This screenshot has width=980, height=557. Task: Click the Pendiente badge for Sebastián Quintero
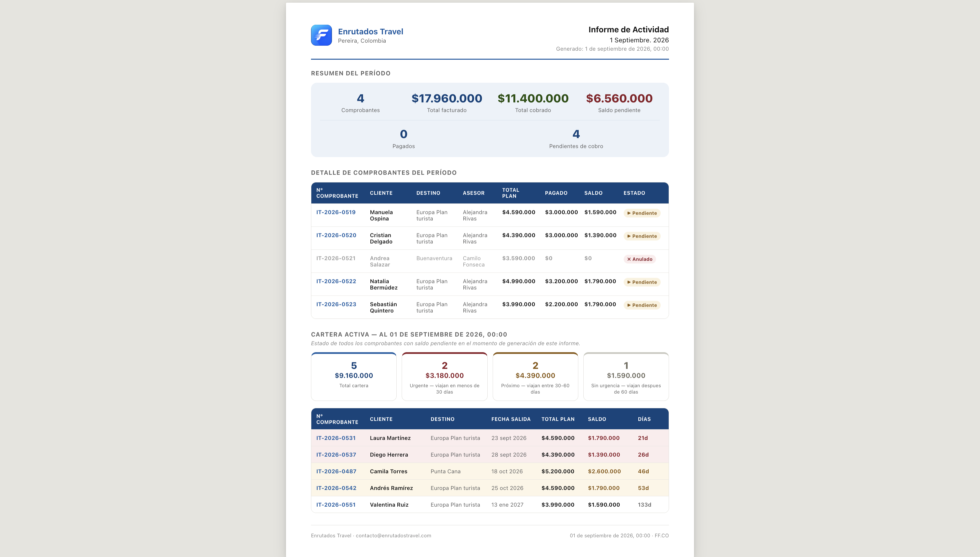pos(642,305)
